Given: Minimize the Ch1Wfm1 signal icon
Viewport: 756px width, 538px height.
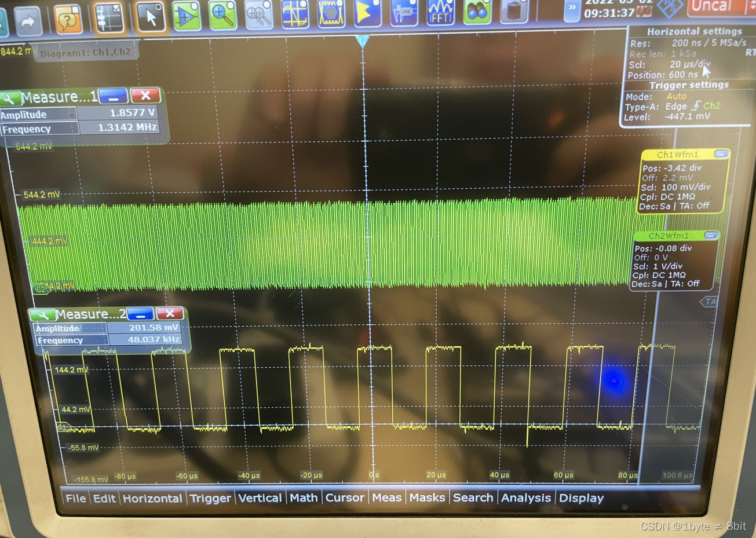Looking at the screenshot, I should 721,154.
